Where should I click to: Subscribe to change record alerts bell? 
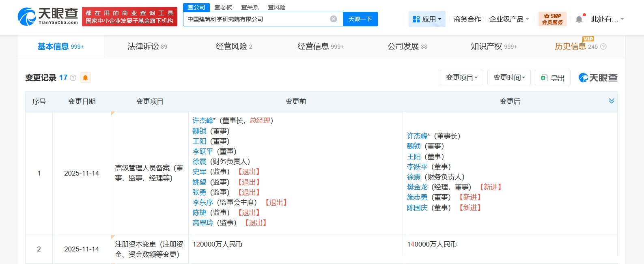(85, 78)
